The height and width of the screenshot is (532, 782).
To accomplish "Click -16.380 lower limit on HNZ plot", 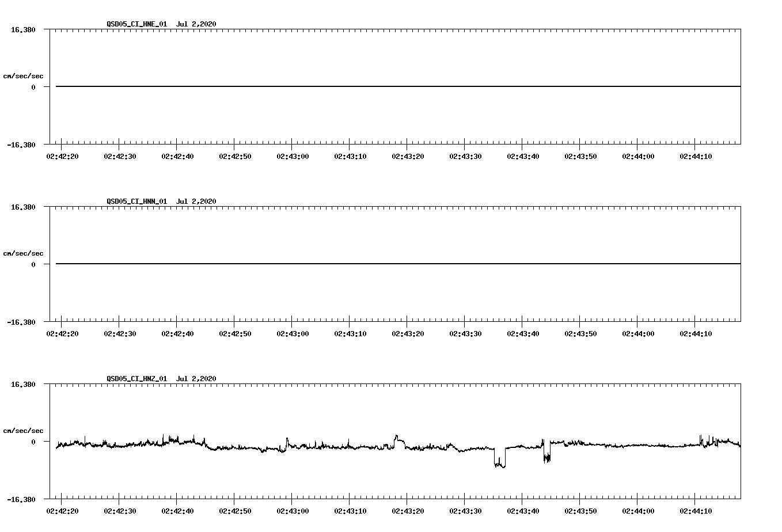I will [x=21, y=499].
